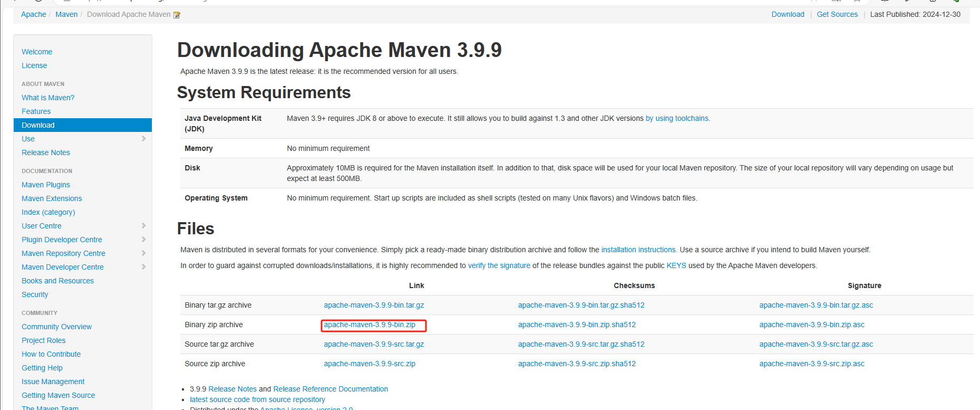Open the installation instructions link
Image resolution: width=980 pixels, height=410 pixels.
coord(638,250)
